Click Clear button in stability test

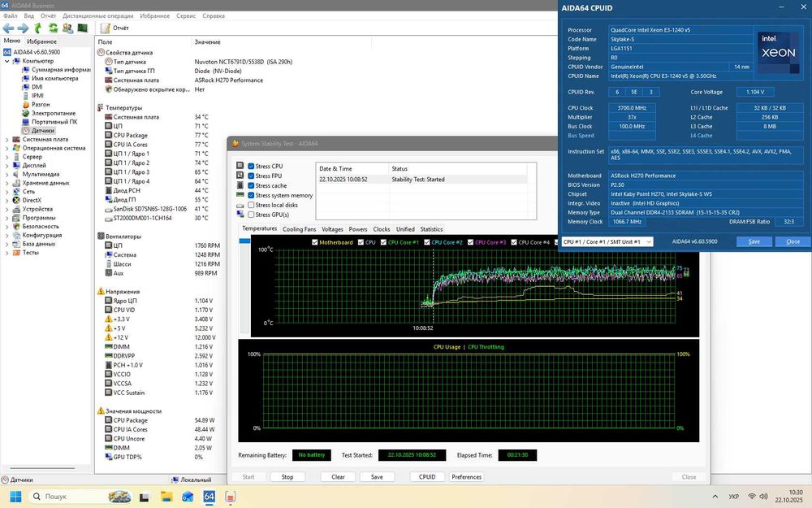(x=338, y=477)
